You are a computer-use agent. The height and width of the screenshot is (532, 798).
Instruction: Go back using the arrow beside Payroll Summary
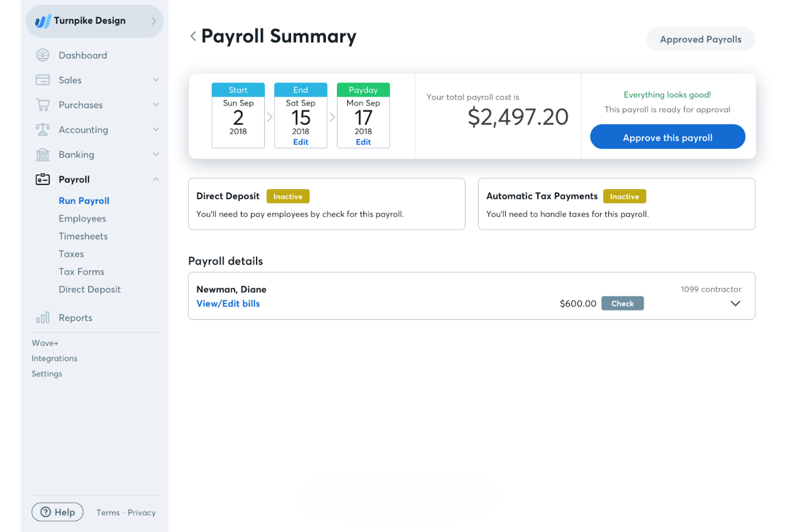(192, 36)
